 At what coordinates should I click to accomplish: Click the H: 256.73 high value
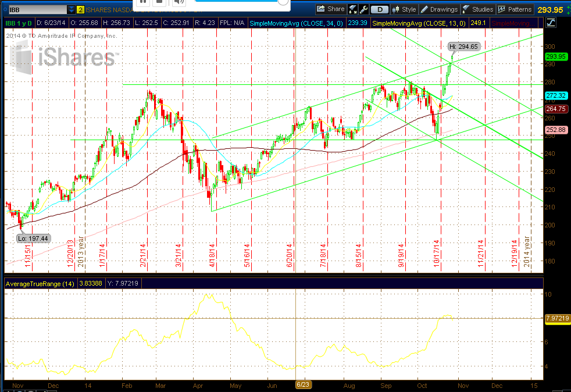pyautogui.click(x=116, y=23)
